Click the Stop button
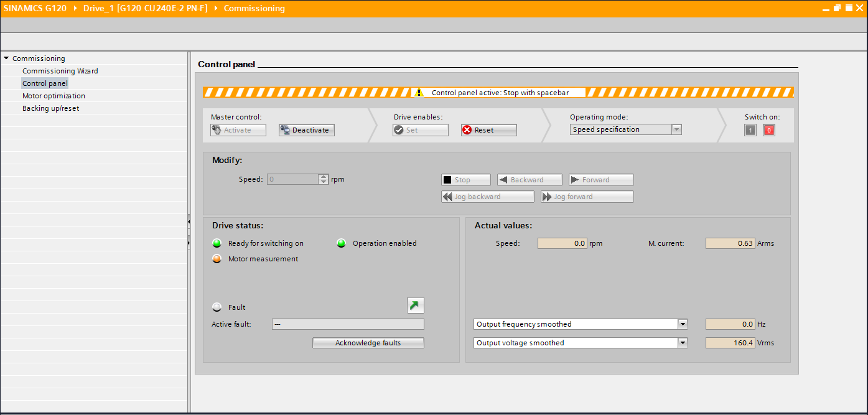This screenshot has width=868, height=415. [x=466, y=180]
